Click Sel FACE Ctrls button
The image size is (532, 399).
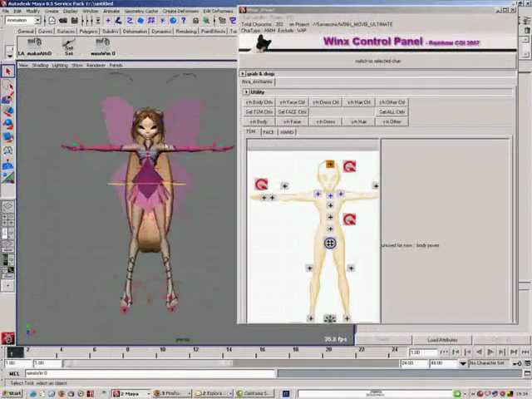(x=292, y=111)
